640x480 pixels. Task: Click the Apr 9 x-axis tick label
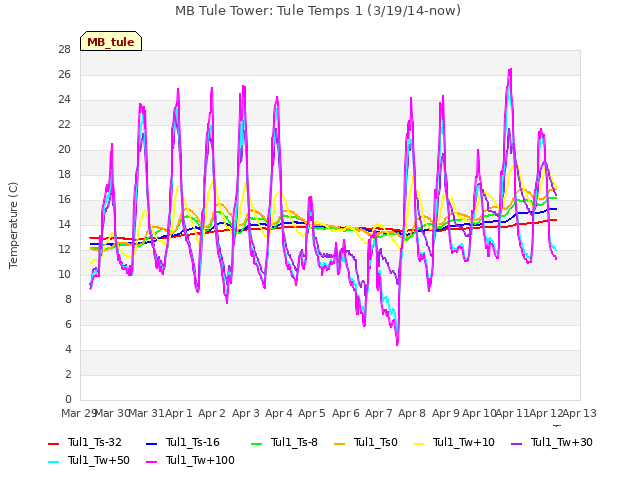coord(446,413)
